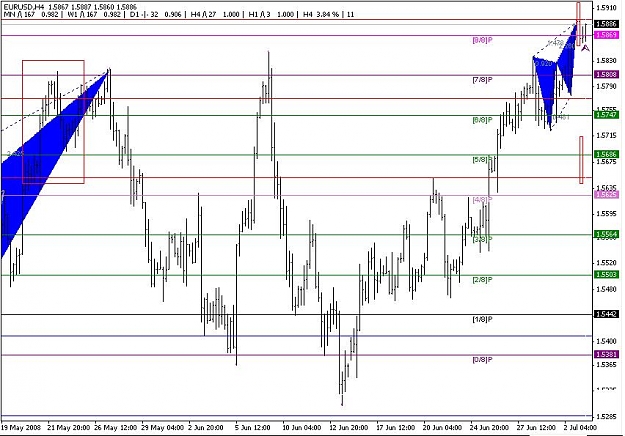The height and width of the screenshot is (436, 625).
Task: Click the black 1.5442 price tag
Action: (607, 314)
